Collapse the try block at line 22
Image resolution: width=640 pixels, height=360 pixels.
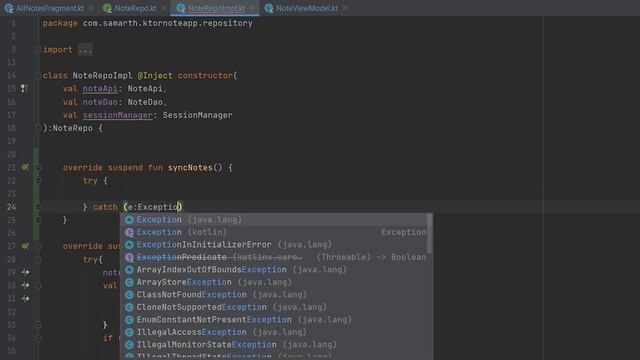[38, 180]
